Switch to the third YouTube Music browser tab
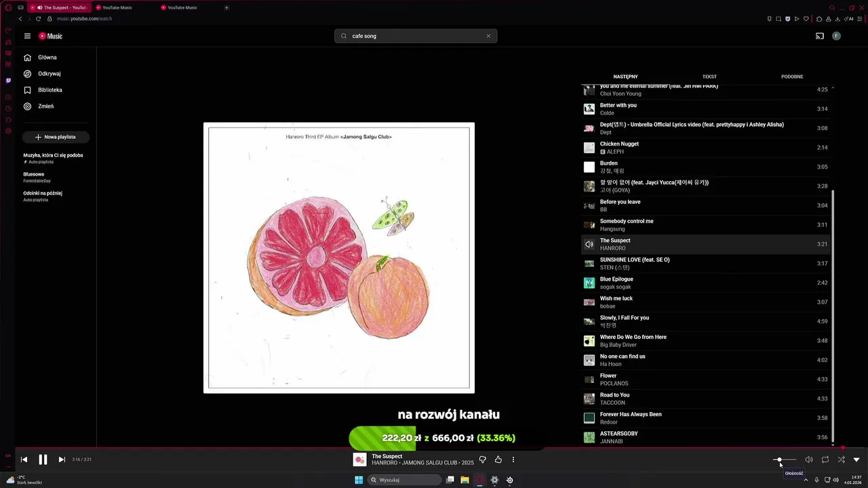The image size is (868, 488). point(188,7)
